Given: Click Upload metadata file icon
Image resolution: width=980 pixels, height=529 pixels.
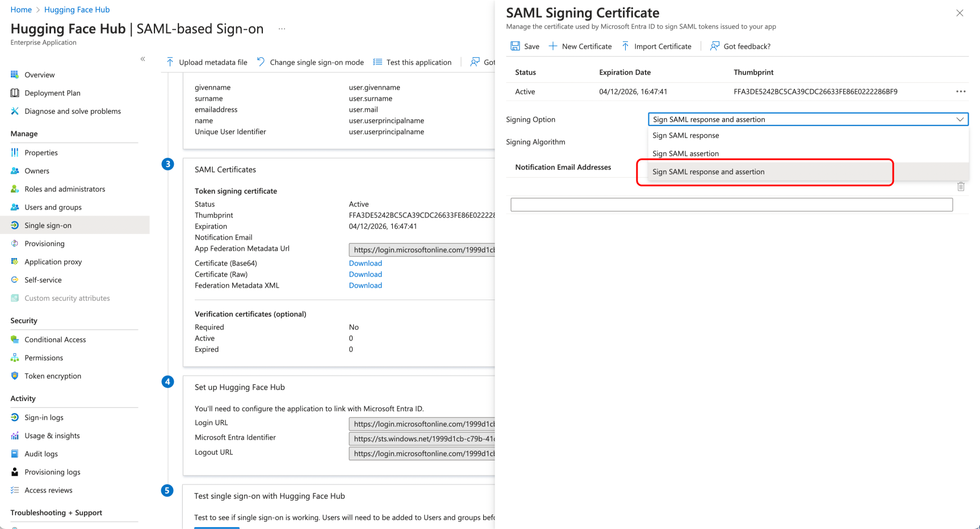Looking at the screenshot, I should click(170, 62).
